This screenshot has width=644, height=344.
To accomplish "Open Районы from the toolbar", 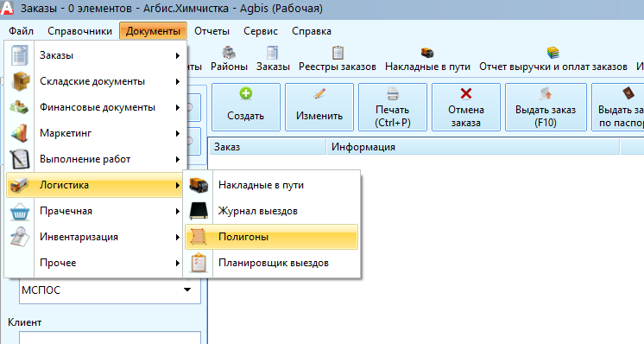I will click(x=229, y=59).
